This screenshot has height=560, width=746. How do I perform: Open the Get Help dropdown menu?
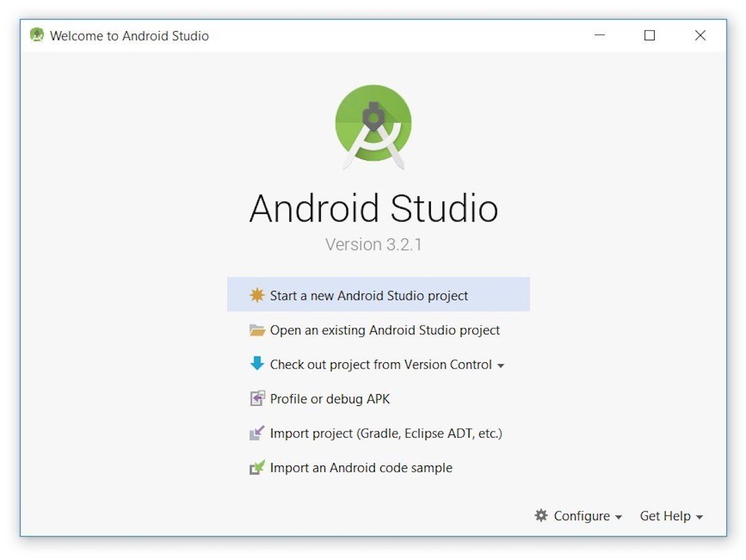click(x=665, y=516)
